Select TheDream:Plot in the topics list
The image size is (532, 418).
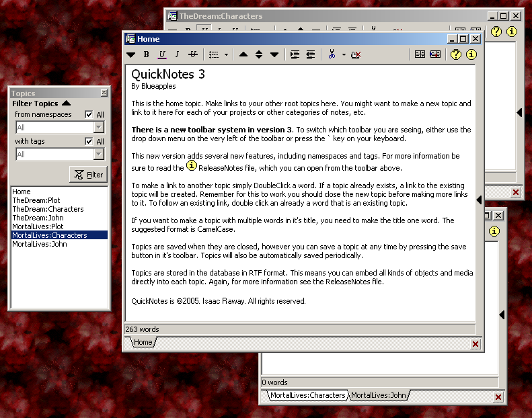click(x=59, y=200)
